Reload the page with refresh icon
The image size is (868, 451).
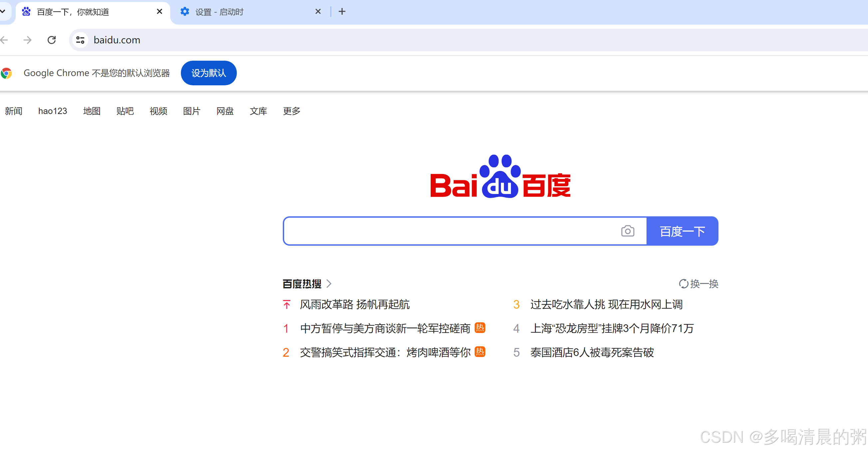point(52,40)
